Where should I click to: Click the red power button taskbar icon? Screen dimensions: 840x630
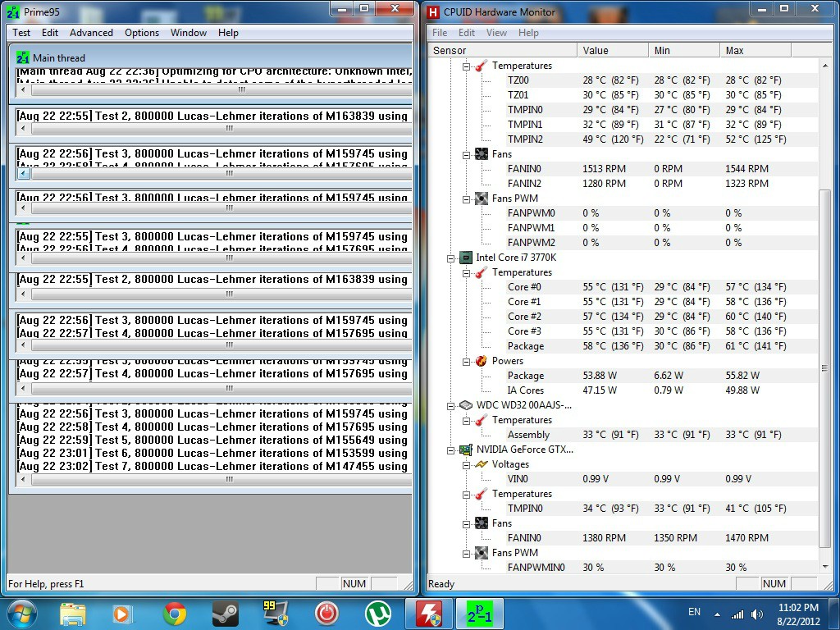click(x=326, y=614)
